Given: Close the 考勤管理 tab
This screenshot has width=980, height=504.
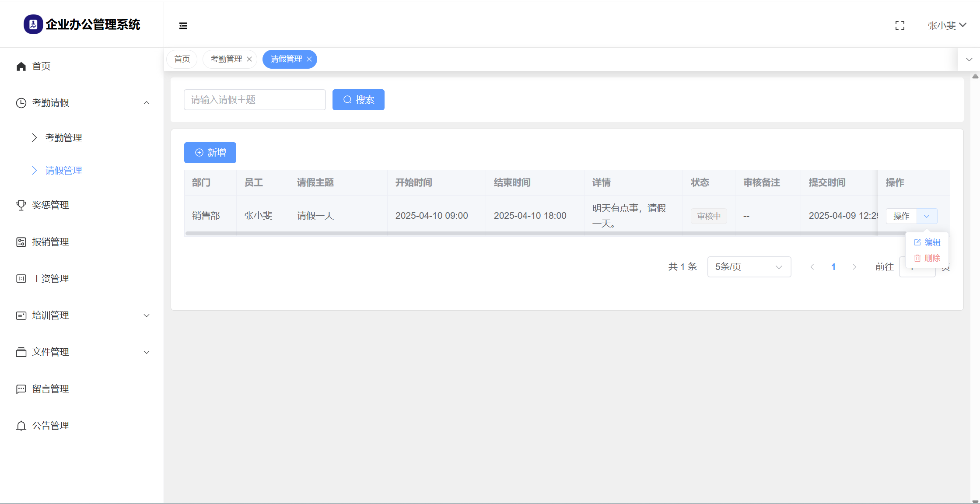Looking at the screenshot, I should tap(249, 59).
